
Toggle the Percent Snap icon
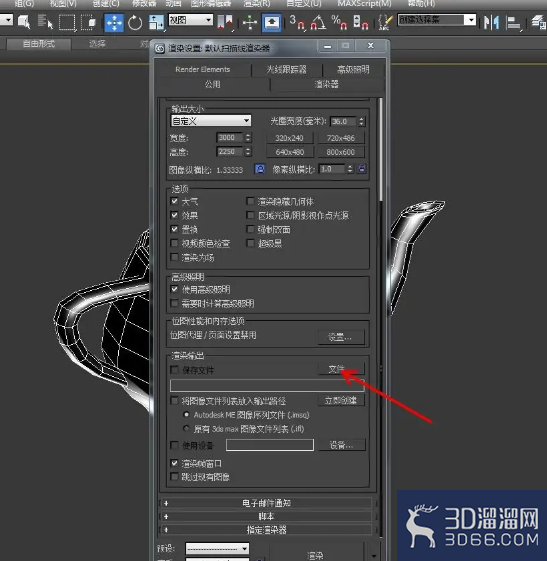tap(339, 23)
